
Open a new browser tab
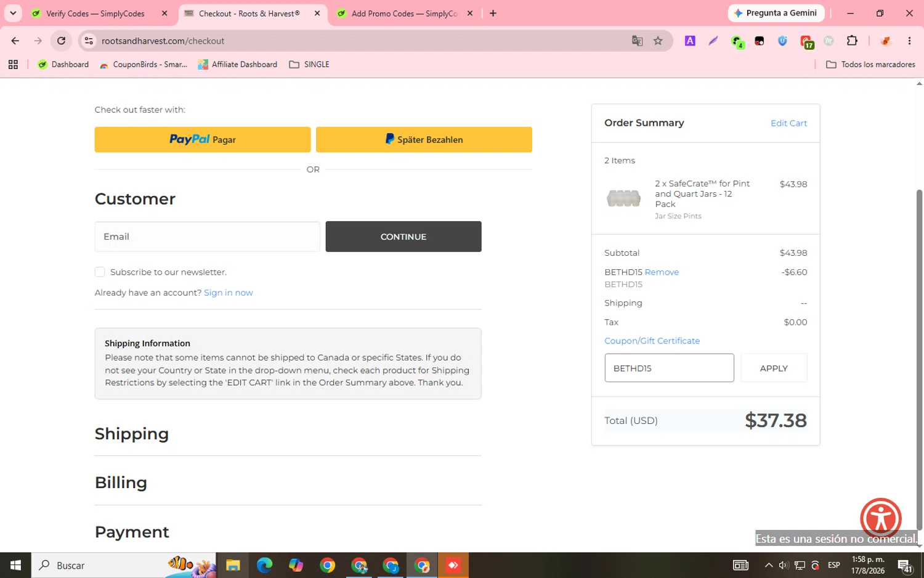pos(493,13)
